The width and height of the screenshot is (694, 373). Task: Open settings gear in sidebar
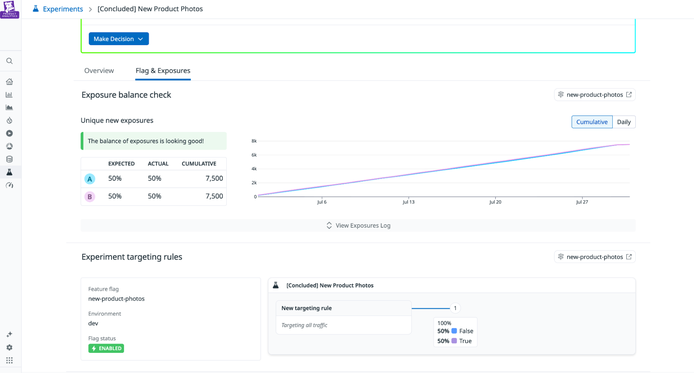9,347
